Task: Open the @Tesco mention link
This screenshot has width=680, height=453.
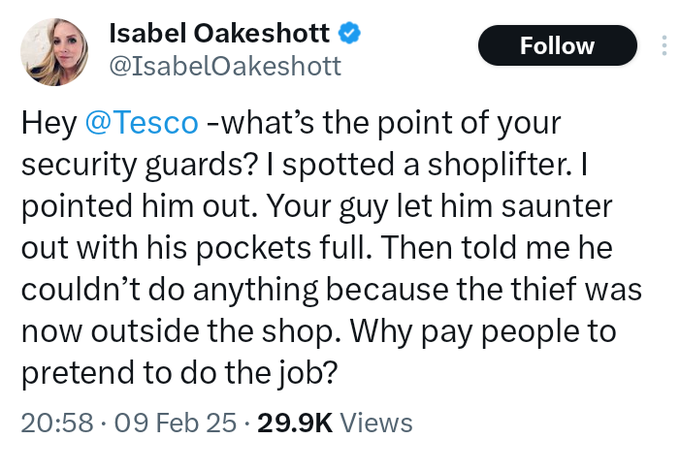Action: [x=142, y=123]
